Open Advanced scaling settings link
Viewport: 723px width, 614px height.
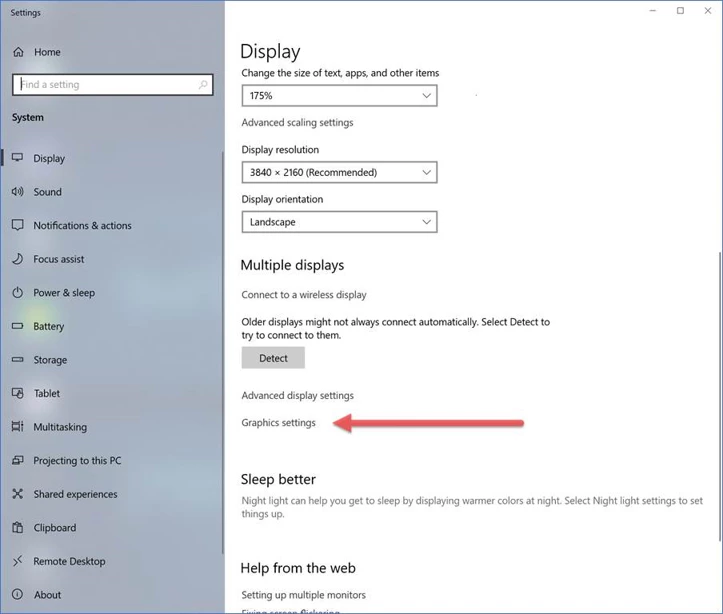(297, 123)
